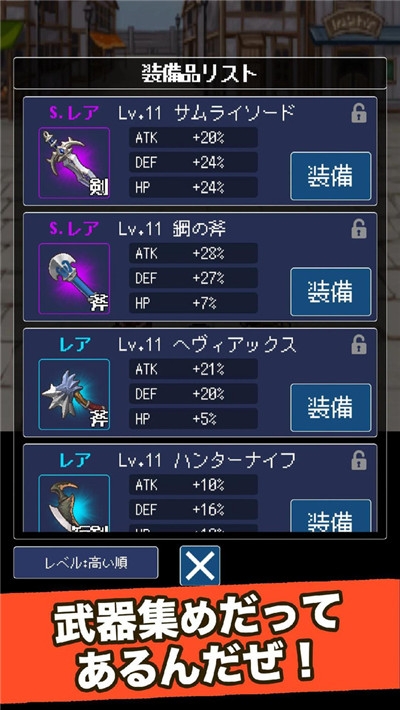The height and width of the screenshot is (710, 400).
Task: Open the レベル:高い順 sort selector
Action: click(x=86, y=562)
